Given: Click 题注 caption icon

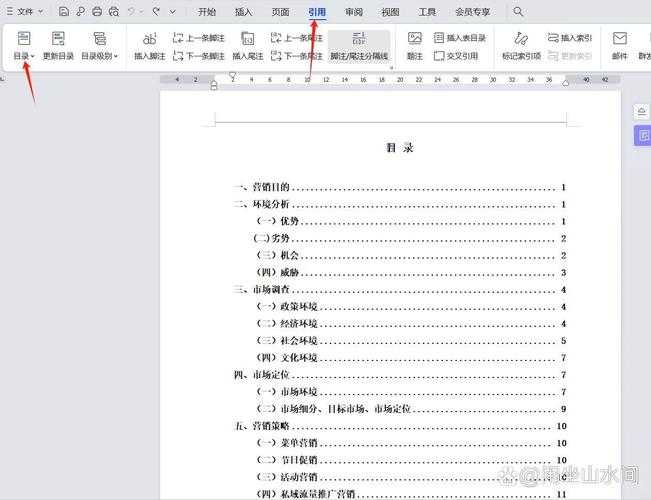Looking at the screenshot, I should [415, 46].
